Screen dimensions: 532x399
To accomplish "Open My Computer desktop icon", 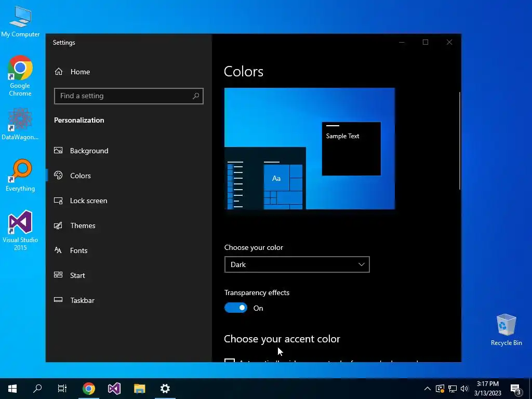I will pos(20,21).
